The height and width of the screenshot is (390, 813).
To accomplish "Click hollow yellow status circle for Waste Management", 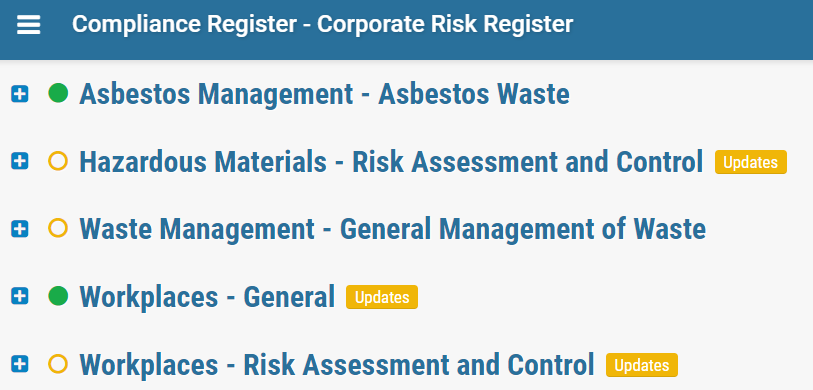I will [58, 228].
